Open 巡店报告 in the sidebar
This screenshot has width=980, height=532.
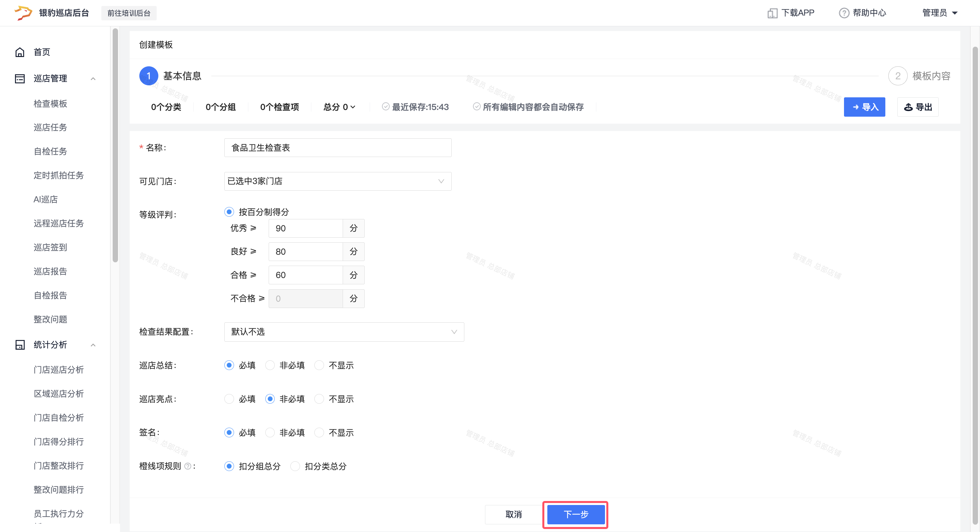pos(50,271)
